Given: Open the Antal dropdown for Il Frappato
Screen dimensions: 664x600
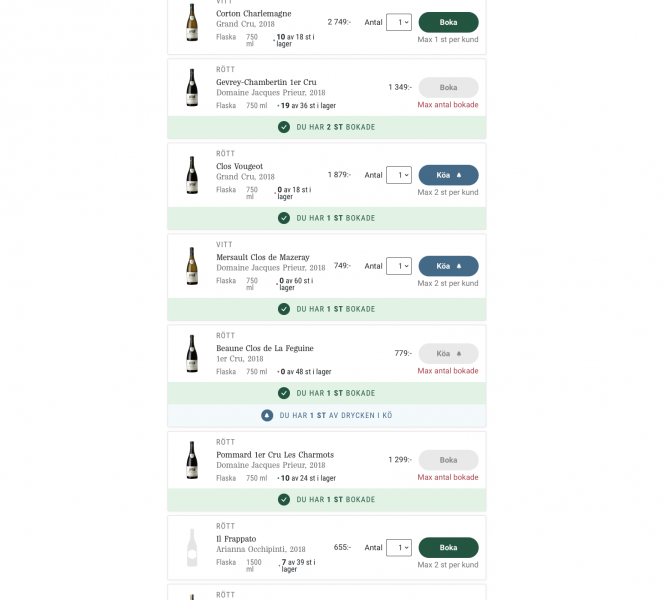Looking at the screenshot, I should (399, 547).
